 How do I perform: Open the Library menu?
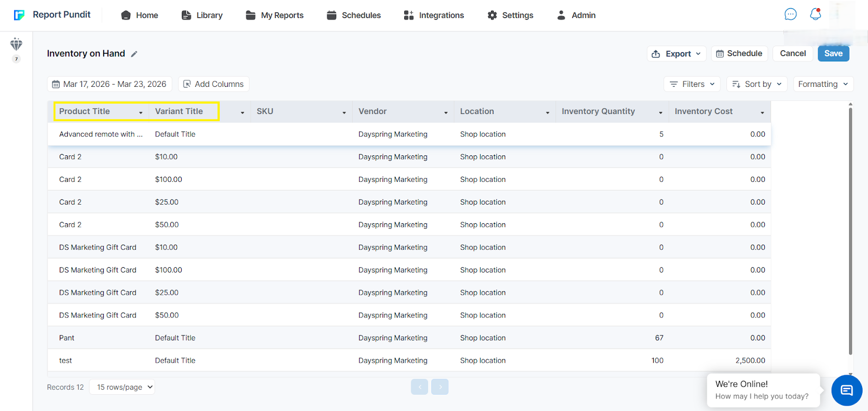[202, 15]
